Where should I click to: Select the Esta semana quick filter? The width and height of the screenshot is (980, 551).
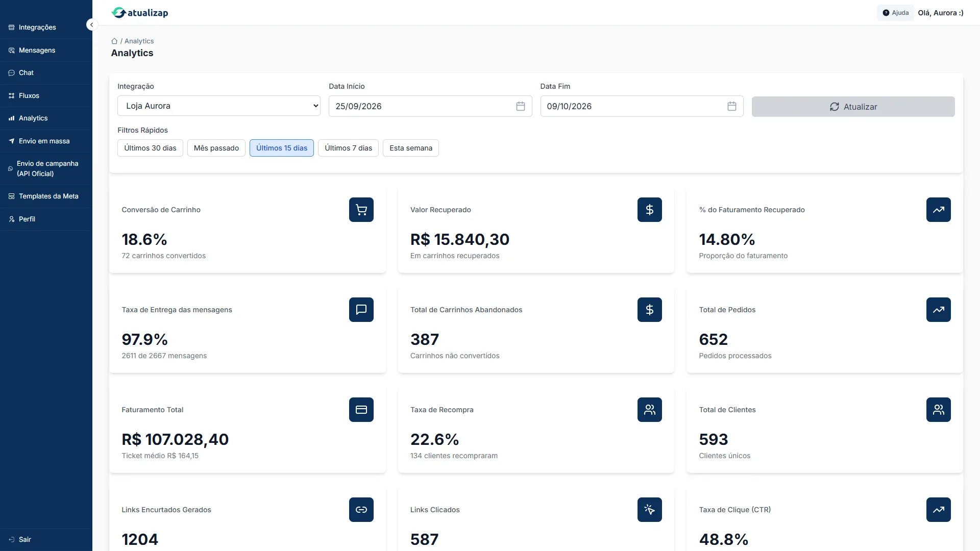coord(411,148)
